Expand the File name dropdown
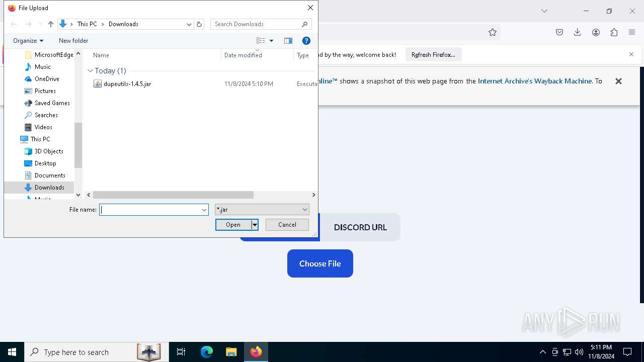644x362 pixels. [204, 210]
